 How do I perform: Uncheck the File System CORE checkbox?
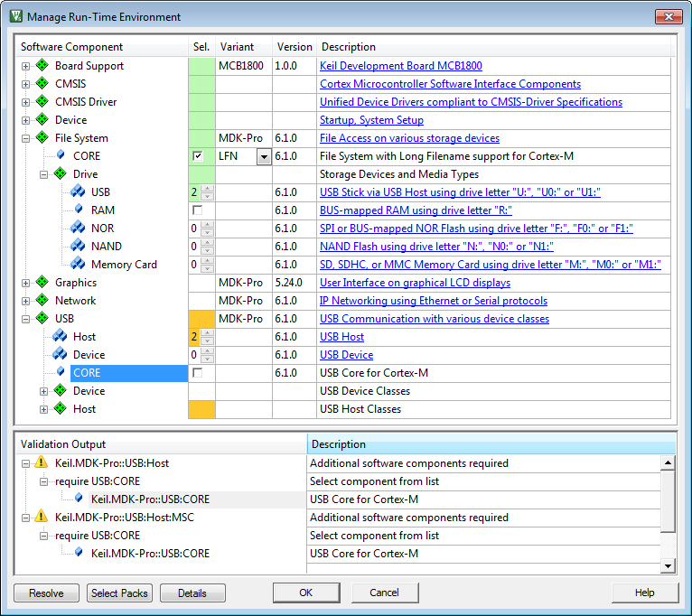[x=197, y=156]
